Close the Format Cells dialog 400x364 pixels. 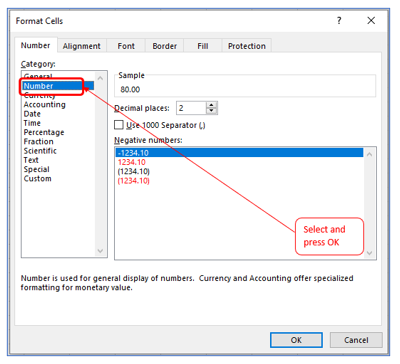tap(371, 21)
